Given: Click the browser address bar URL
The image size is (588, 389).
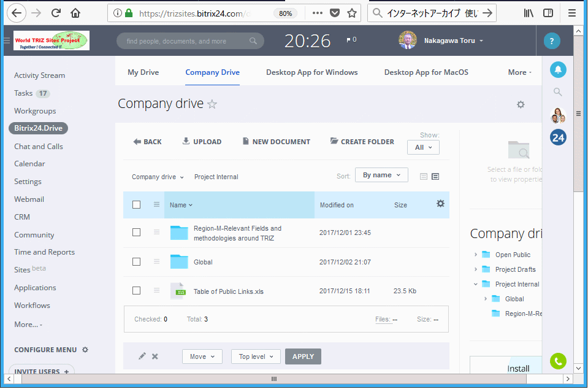Looking at the screenshot, I should click(194, 13).
